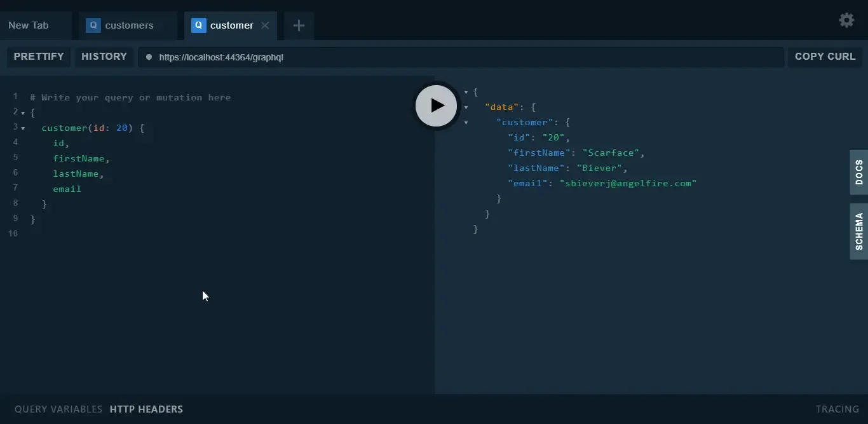Open the QUERY VARIABLES section
868x424 pixels.
(58, 409)
